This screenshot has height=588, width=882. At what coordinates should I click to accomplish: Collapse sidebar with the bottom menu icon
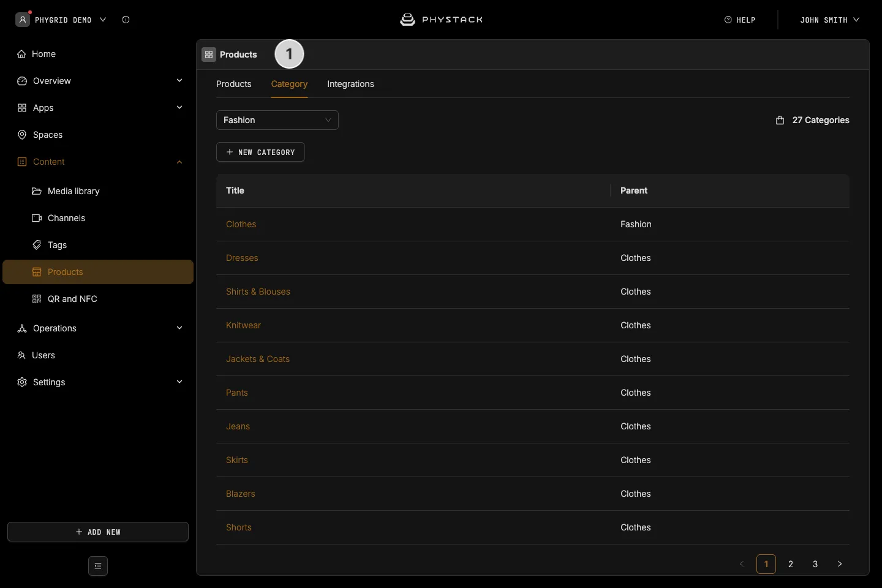(98, 566)
